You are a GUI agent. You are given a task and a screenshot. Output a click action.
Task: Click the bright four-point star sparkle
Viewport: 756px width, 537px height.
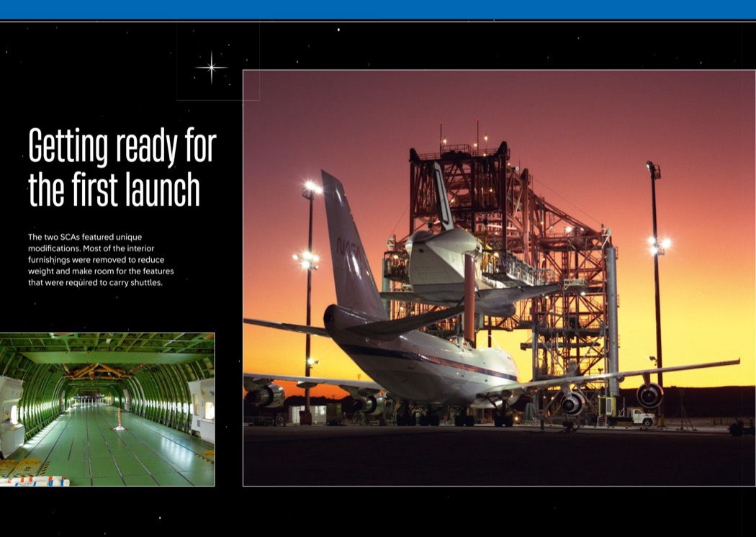click(211, 68)
